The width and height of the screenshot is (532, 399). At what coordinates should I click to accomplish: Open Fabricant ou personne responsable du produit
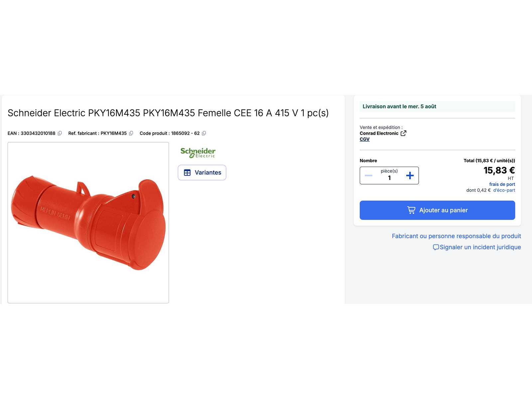click(x=456, y=236)
